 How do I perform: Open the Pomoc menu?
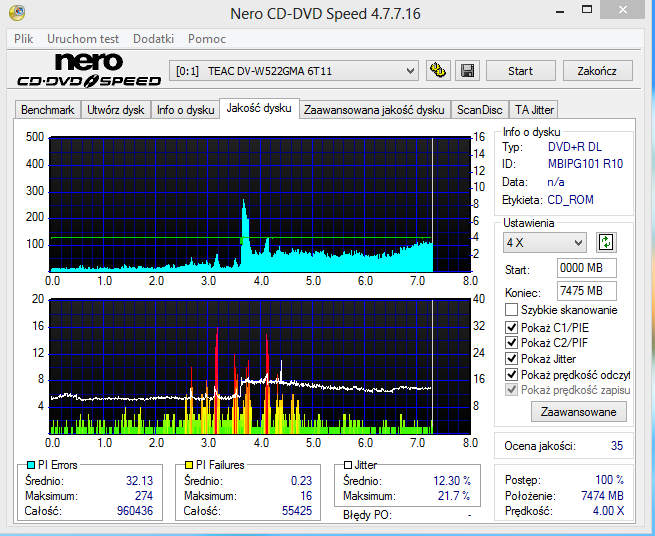click(x=207, y=39)
